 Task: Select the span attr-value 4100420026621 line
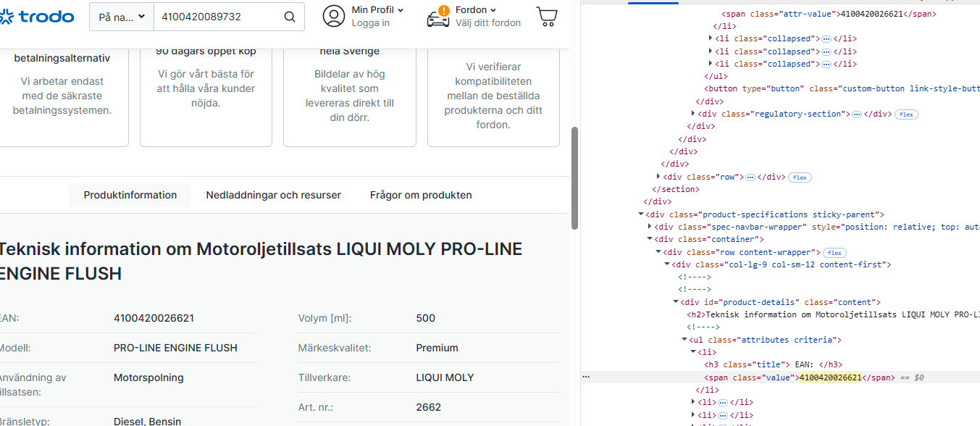click(x=829, y=14)
